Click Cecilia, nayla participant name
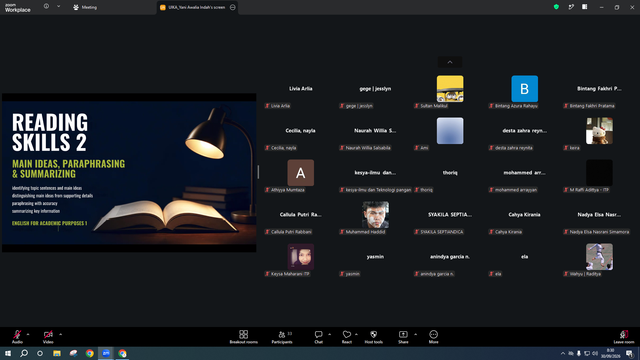This screenshot has height=360, width=640. click(300, 131)
